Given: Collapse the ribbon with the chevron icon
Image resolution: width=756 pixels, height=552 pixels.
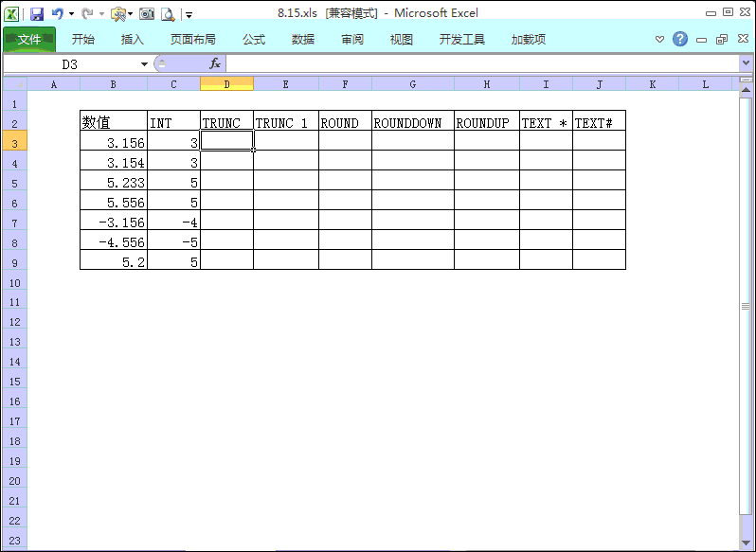Looking at the screenshot, I should coord(659,39).
